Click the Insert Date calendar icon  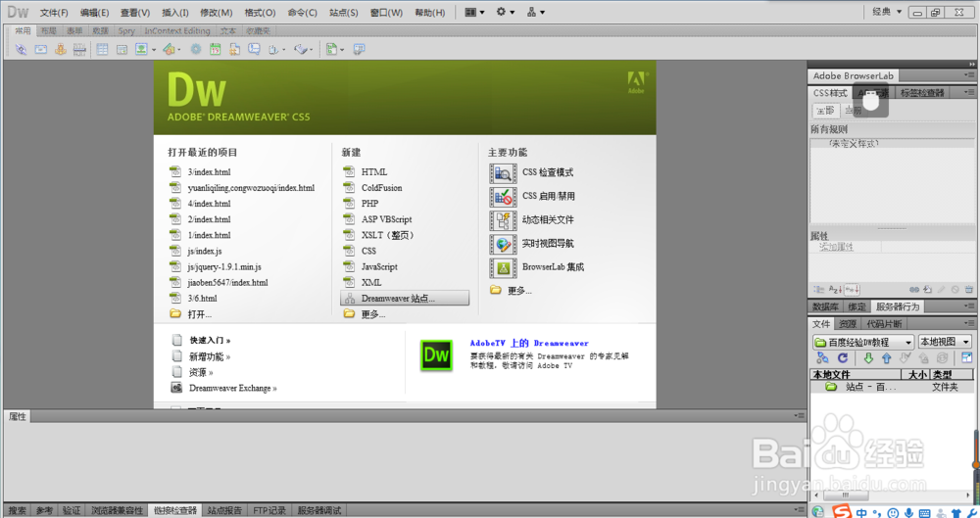215,49
